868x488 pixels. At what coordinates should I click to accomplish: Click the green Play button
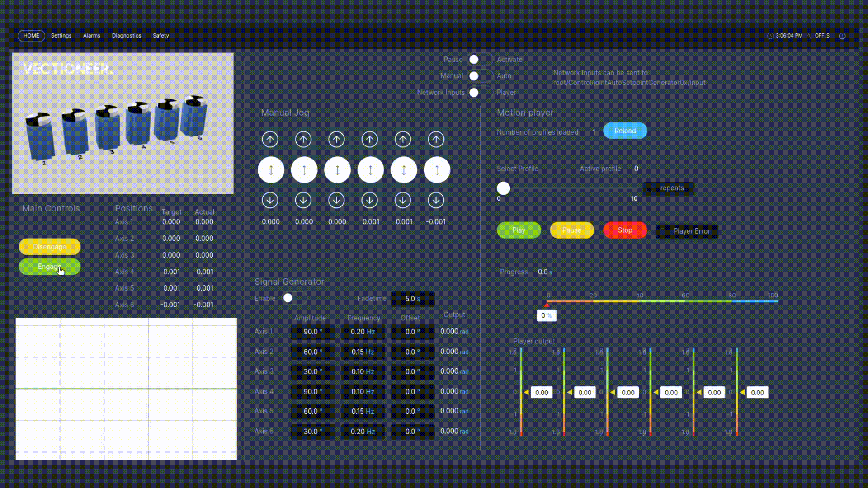(x=519, y=230)
